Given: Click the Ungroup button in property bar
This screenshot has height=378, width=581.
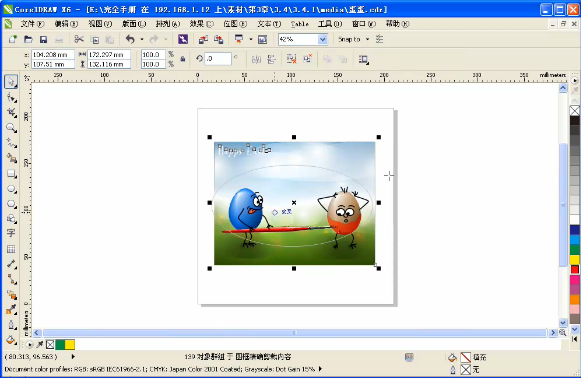Looking at the screenshot, I should [x=292, y=59].
